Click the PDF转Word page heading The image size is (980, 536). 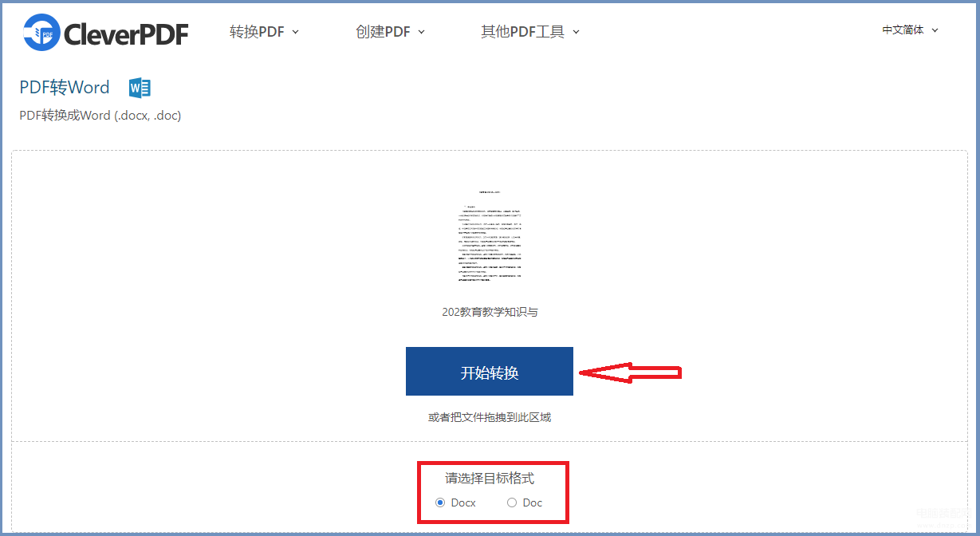(65, 88)
